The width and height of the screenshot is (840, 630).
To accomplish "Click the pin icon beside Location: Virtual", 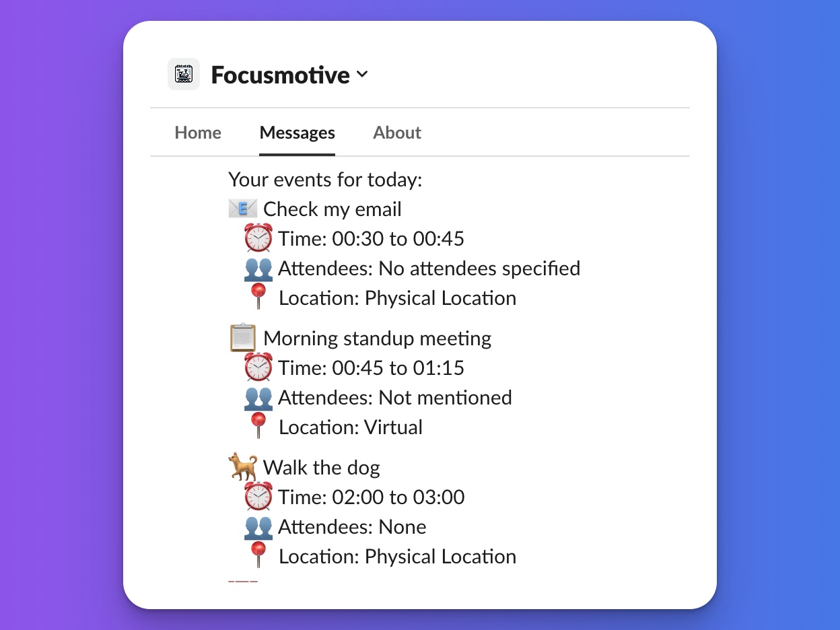I will tap(258, 427).
